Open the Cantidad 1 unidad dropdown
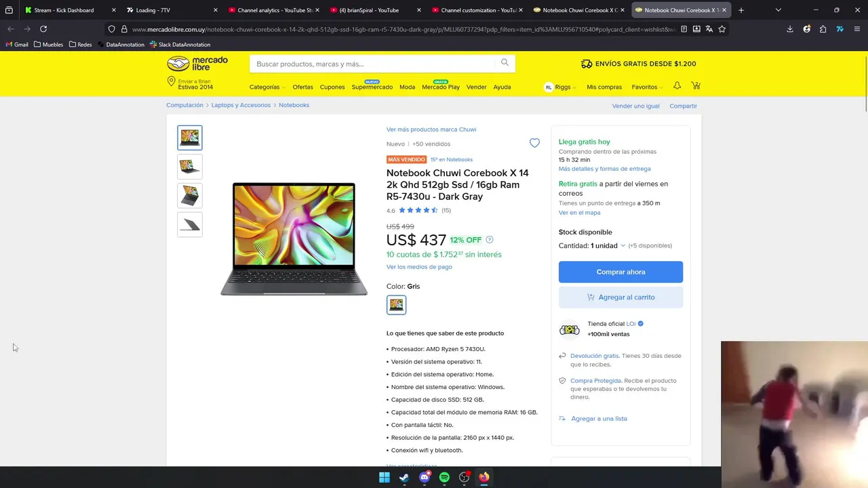 point(592,245)
